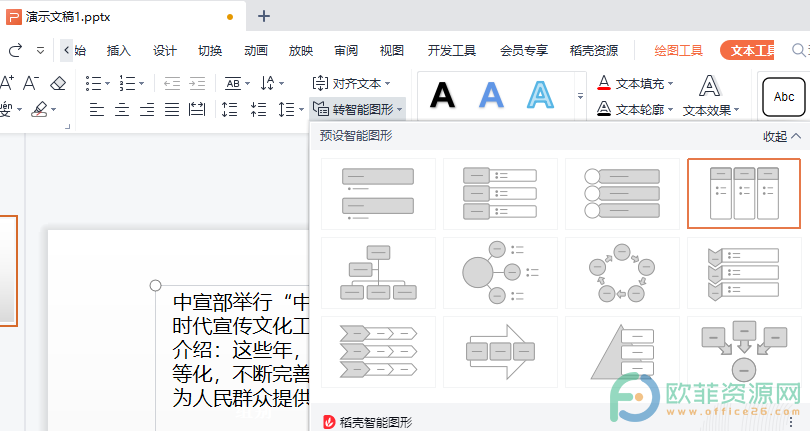Viewport: 810px width, 431px height.
Task: Click the redo arrow icon
Action: click(x=15, y=50)
